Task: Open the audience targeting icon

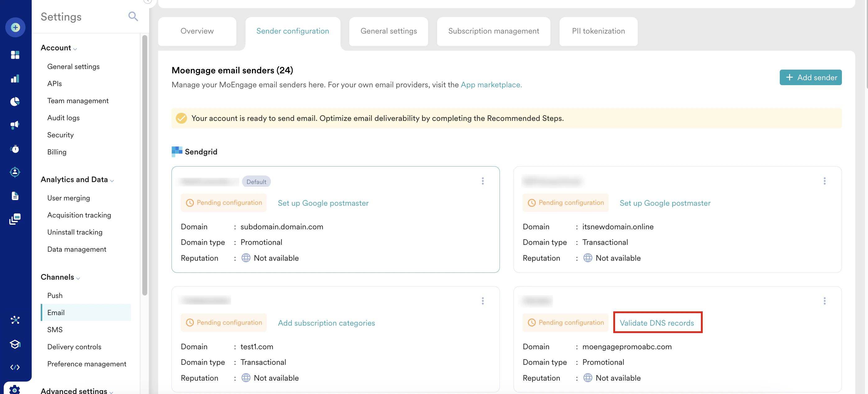Action: point(15,172)
